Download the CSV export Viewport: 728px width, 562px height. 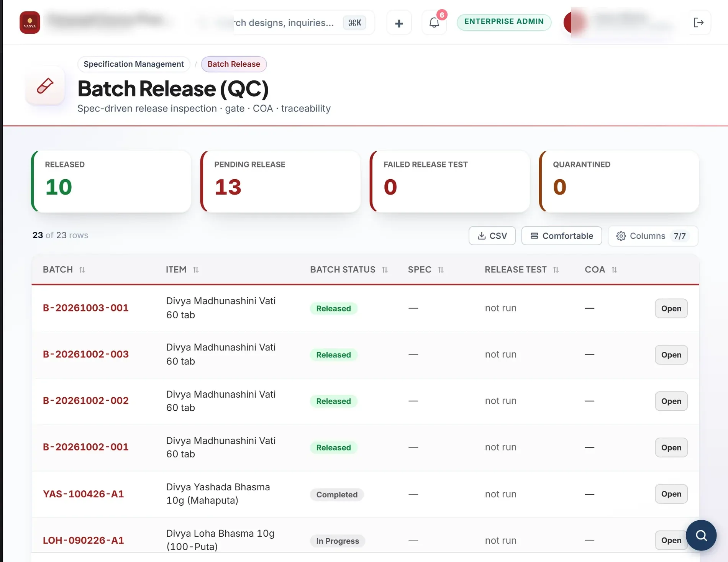pyautogui.click(x=492, y=236)
